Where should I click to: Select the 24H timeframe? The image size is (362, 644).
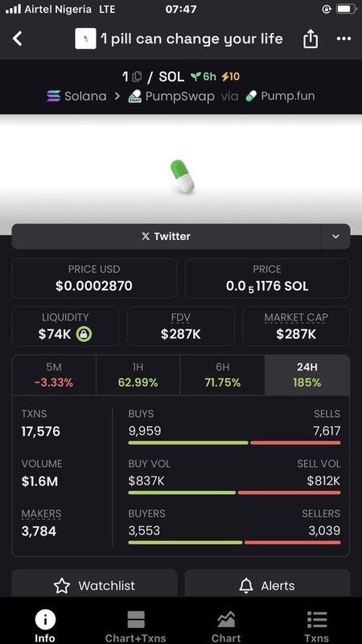pos(307,375)
